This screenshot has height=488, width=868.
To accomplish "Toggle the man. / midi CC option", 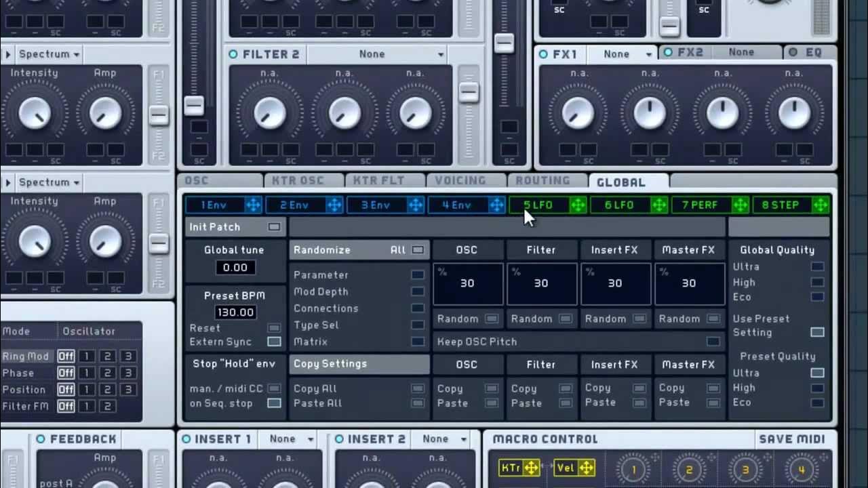I will click(274, 388).
